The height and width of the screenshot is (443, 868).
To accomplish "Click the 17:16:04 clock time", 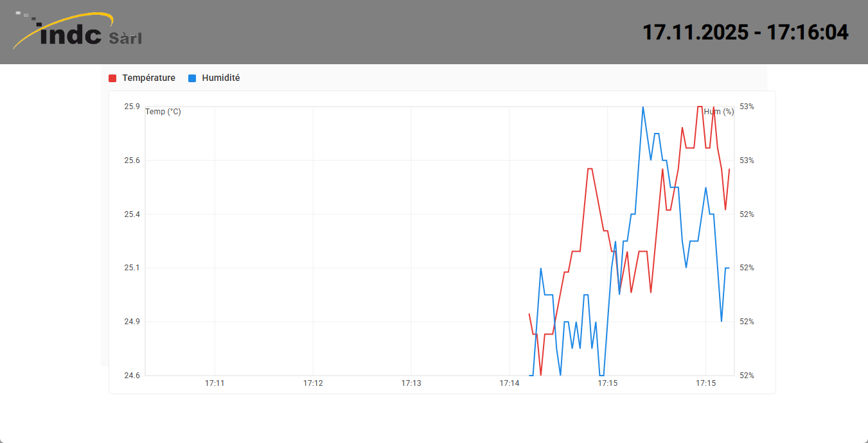I will tap(808, 32).
